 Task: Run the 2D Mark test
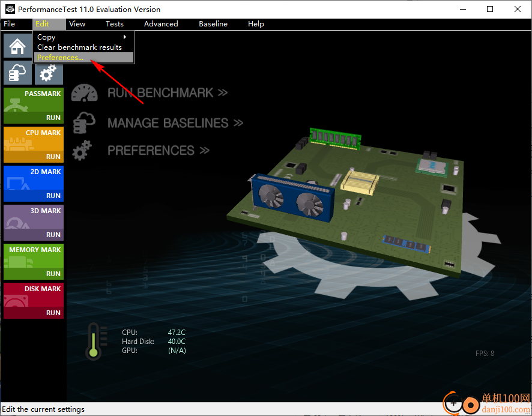(34, 196)
